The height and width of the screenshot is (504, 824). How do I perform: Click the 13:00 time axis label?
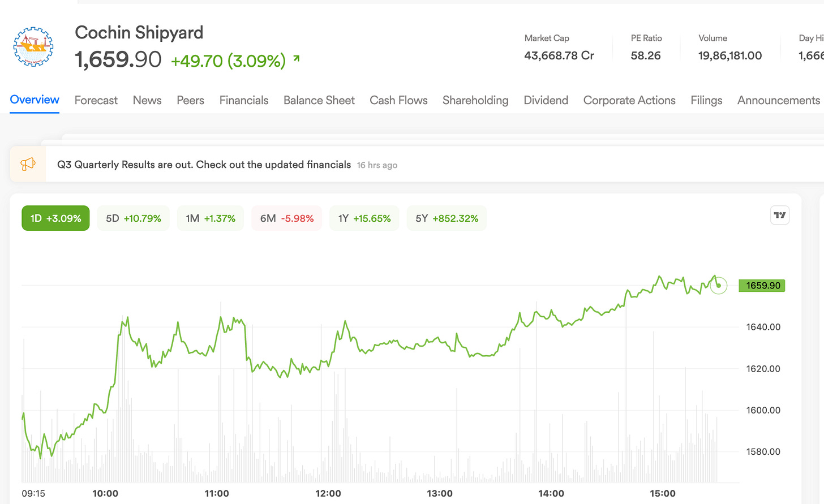click(x=440, y=493)
